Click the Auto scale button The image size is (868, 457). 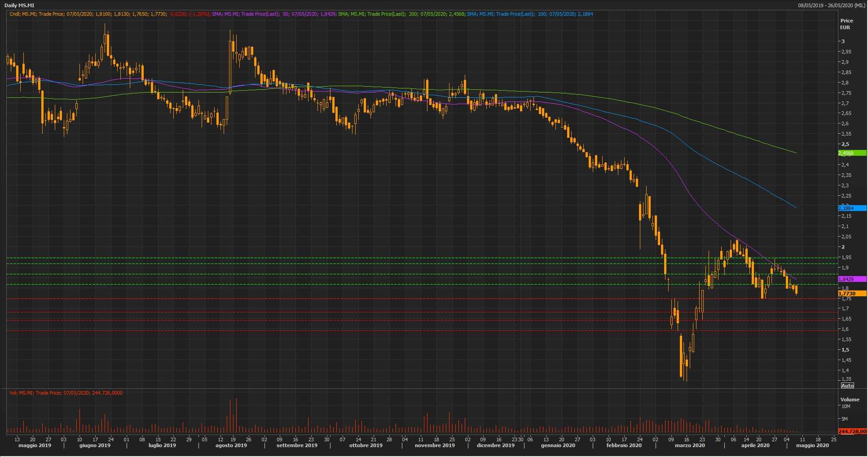(847, 386)
